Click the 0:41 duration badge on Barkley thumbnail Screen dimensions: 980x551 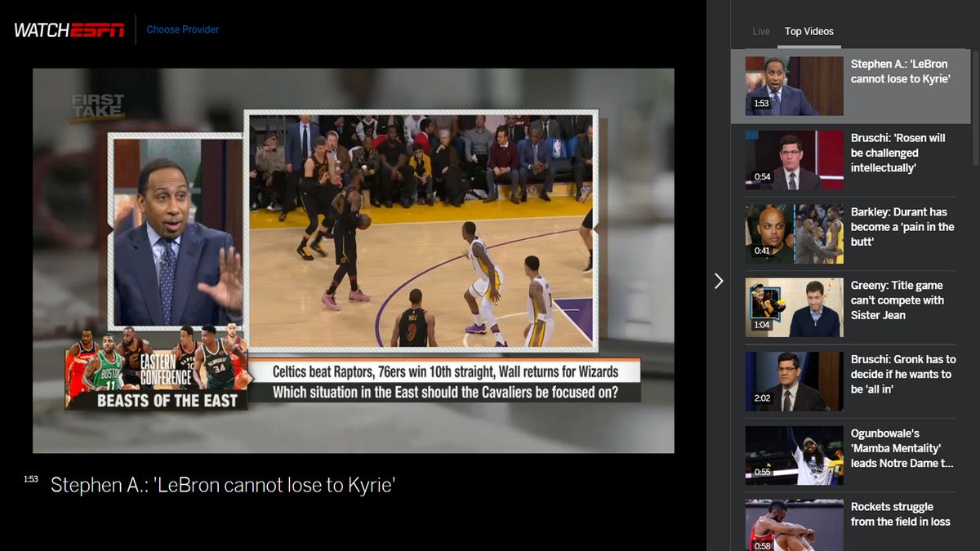(x=762, y=251)
